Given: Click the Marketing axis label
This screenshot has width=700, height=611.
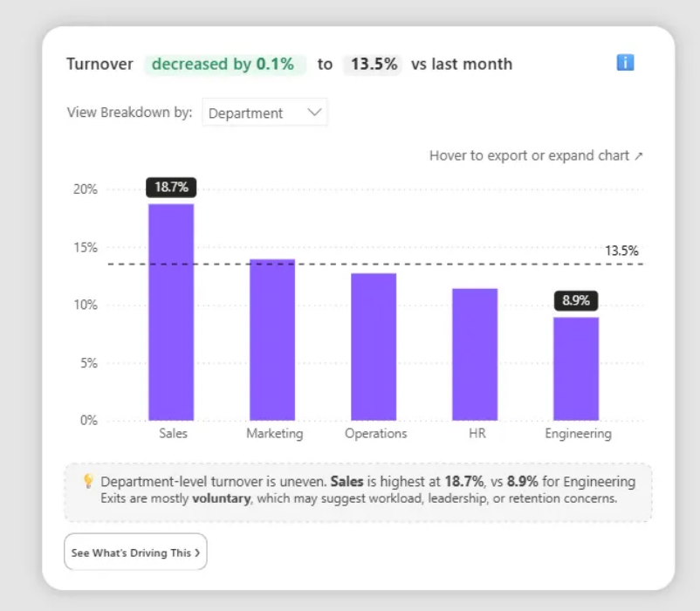Looking at the screenshot, I should 275,433.
